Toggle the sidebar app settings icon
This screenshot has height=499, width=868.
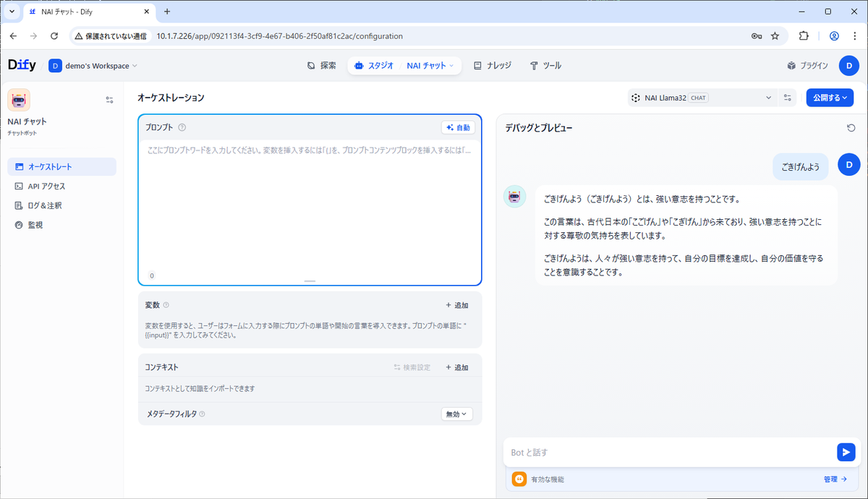109,100
